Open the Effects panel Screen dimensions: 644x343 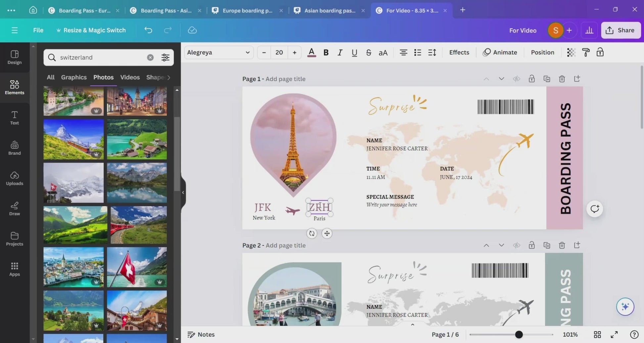pos(459,52)
